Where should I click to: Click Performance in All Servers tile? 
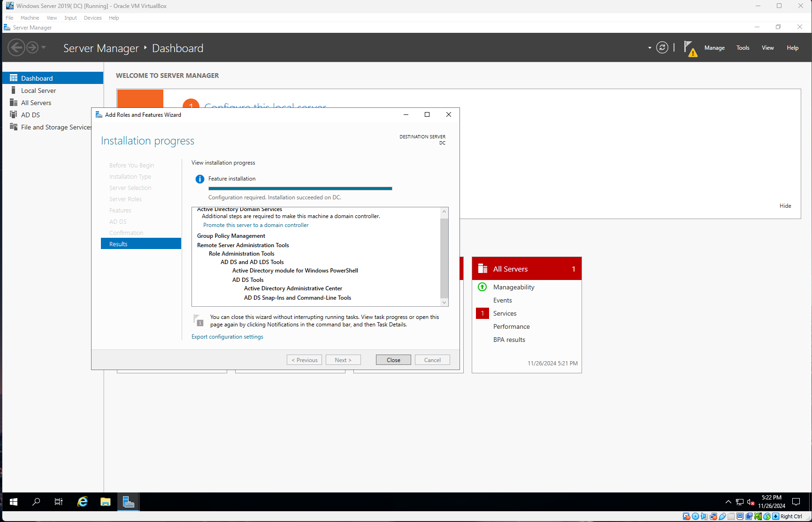(x=511, y=326)
